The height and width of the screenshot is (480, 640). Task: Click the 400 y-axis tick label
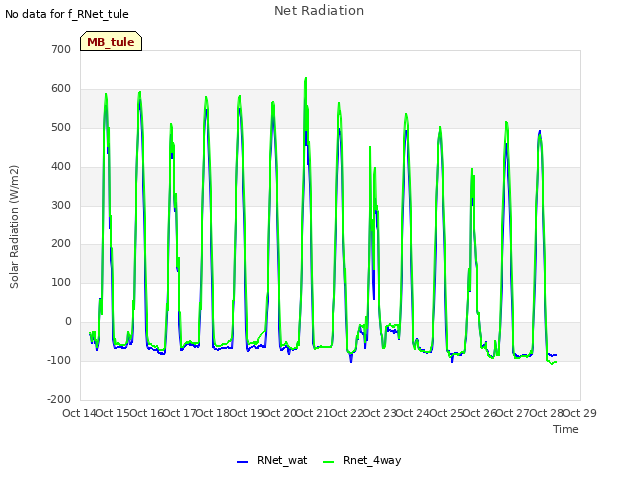pyautogui.click(x=61, y=167)
